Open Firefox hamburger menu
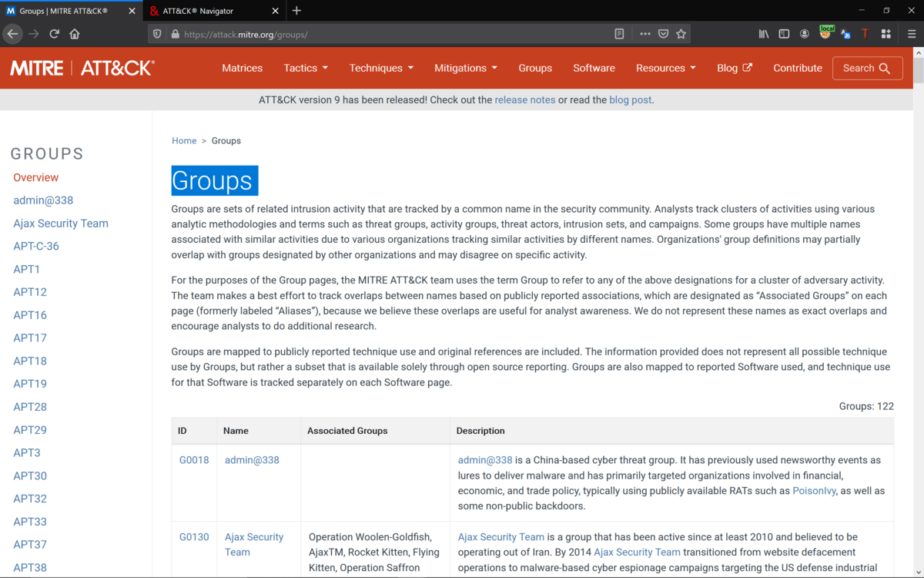The image size is (924, 578). tap(912, 34)
